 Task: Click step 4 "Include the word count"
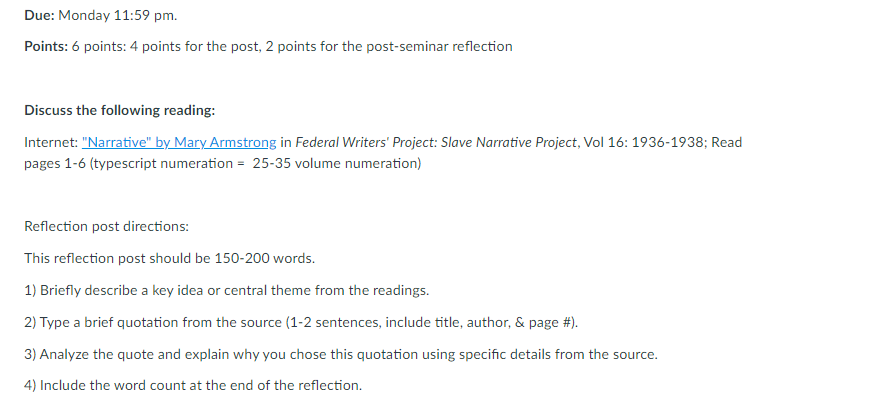pos(193,386)
